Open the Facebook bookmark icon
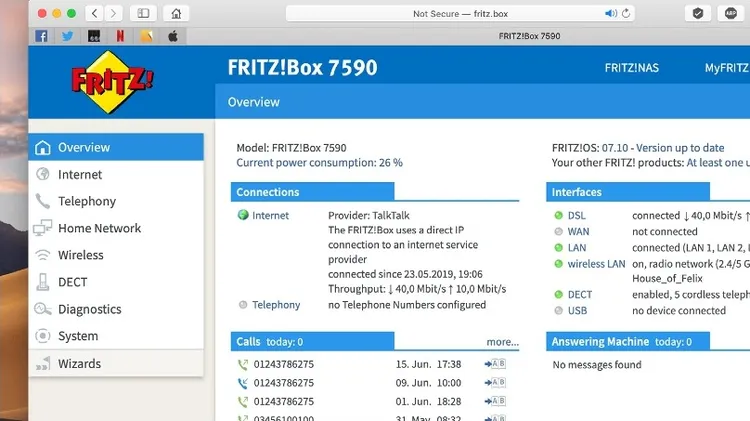750x421 pixels. [x=41, y=36]
